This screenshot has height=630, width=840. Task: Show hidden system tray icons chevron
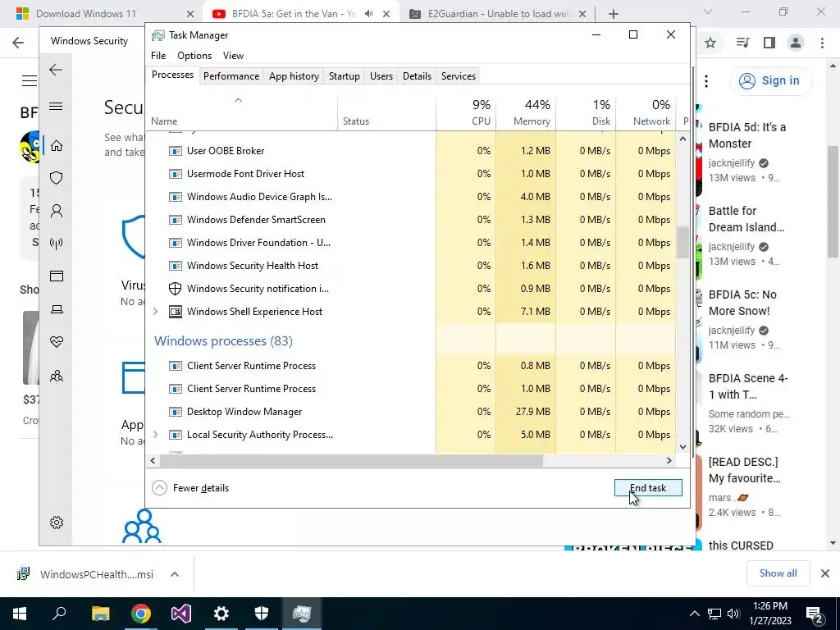coord(694,614)
